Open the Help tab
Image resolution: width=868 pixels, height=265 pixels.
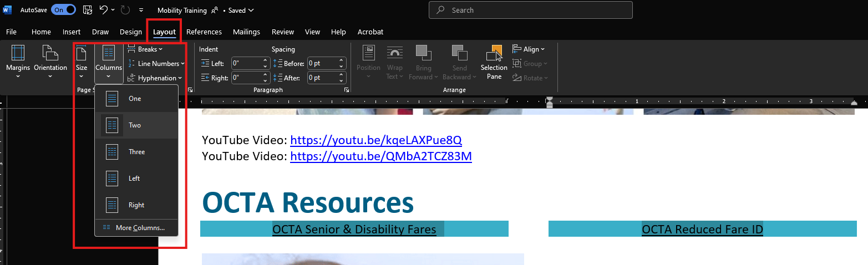coord(338,32)
